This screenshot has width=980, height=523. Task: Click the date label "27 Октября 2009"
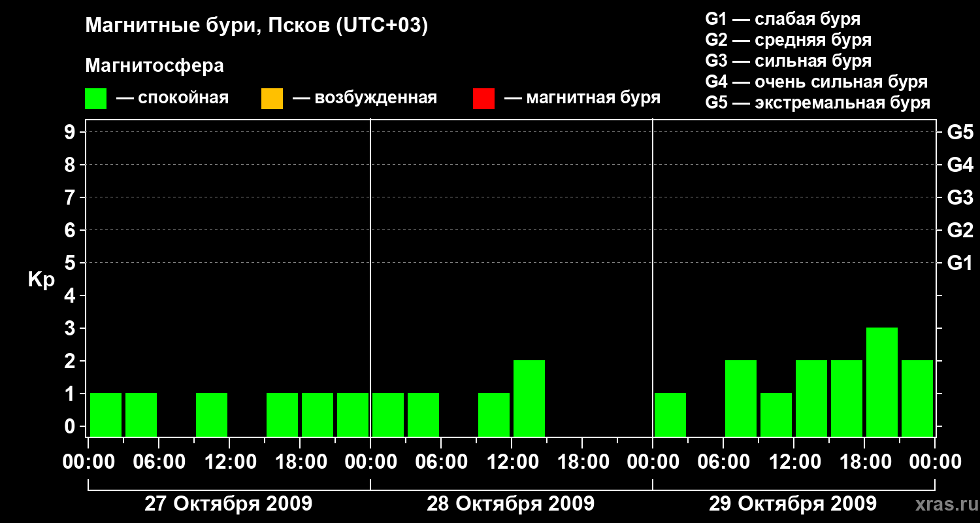[x=228, y=504]
